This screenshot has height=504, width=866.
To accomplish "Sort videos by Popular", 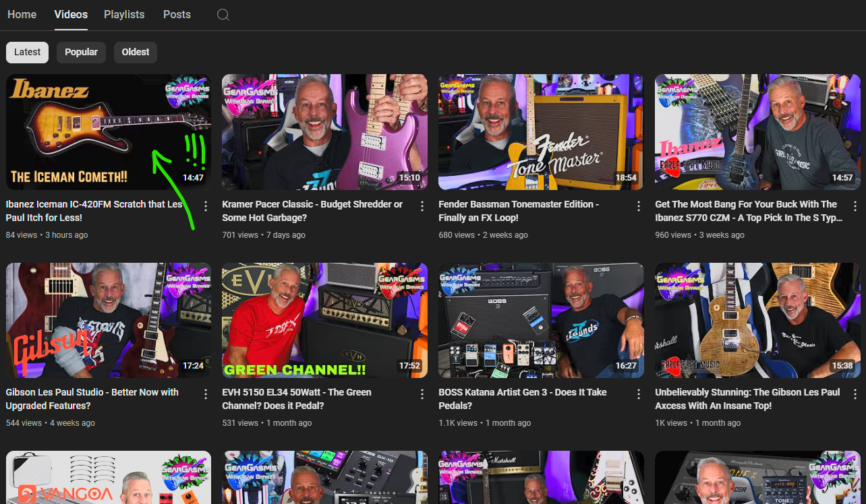I will click(x=81, y=53).
